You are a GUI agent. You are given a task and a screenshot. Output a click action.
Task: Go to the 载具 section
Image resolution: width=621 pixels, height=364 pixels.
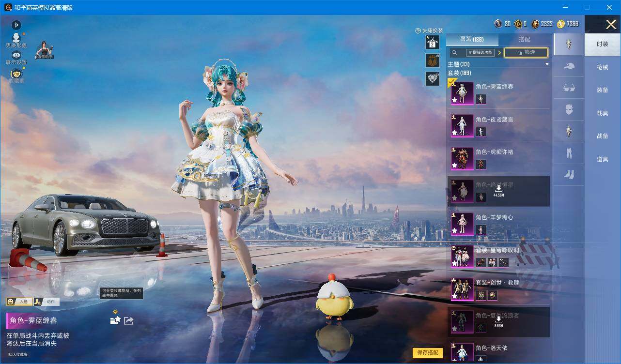click(x=603, y=113)
